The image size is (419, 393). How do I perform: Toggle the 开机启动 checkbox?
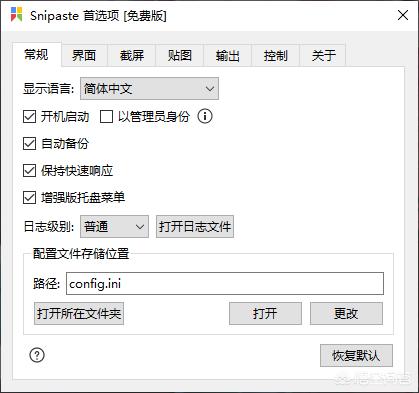(x=29, y=117)
